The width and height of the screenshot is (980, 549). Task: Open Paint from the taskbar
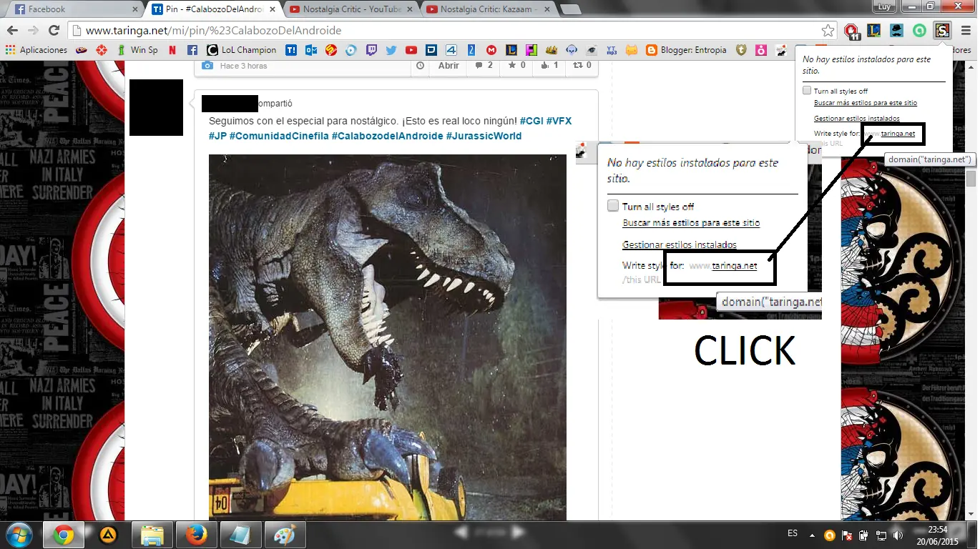coord(285,535)
